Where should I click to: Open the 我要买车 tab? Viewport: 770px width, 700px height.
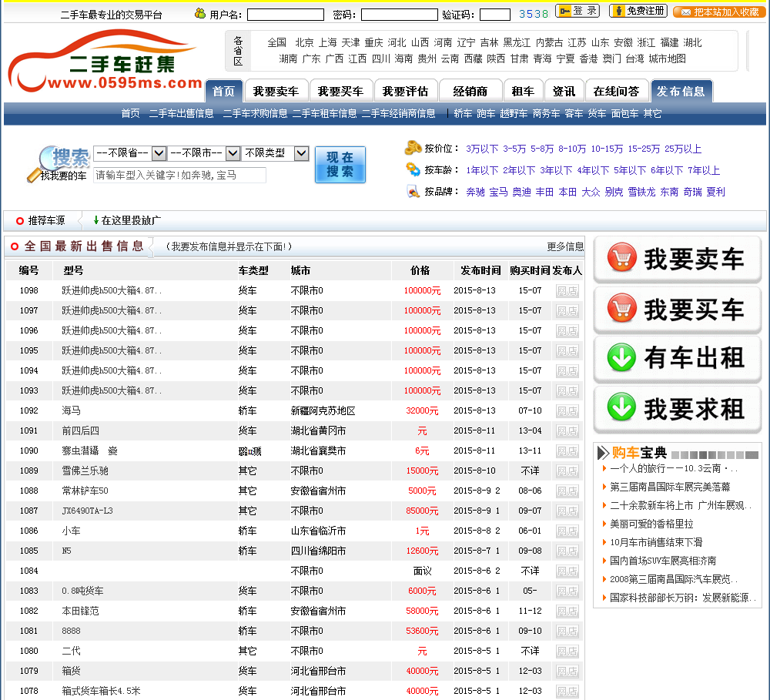click(x=341, y=92)
